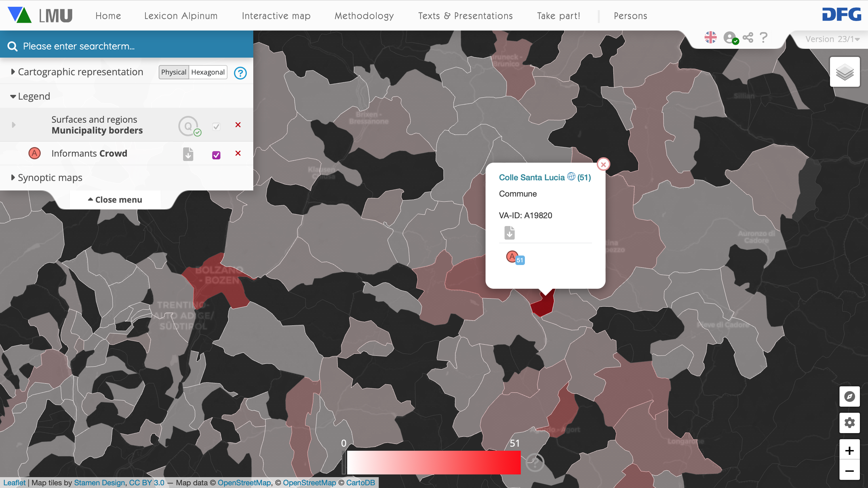
Task: Switch to Hexagonal map representation
Action: click(x=208, y=72)
